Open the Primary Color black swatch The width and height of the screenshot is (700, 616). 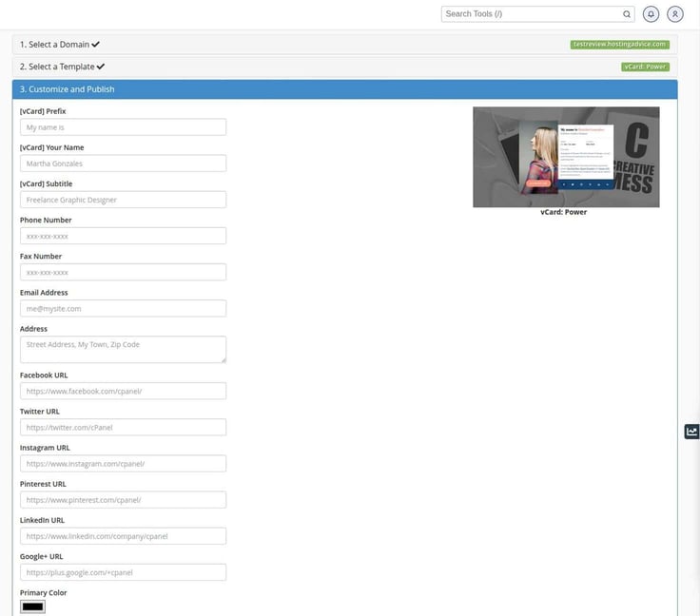[x=32, y=606]
